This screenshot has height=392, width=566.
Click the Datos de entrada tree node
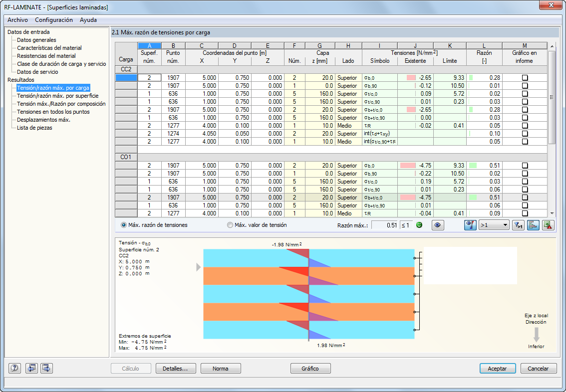pyautogui.click(x=28, y=32)
